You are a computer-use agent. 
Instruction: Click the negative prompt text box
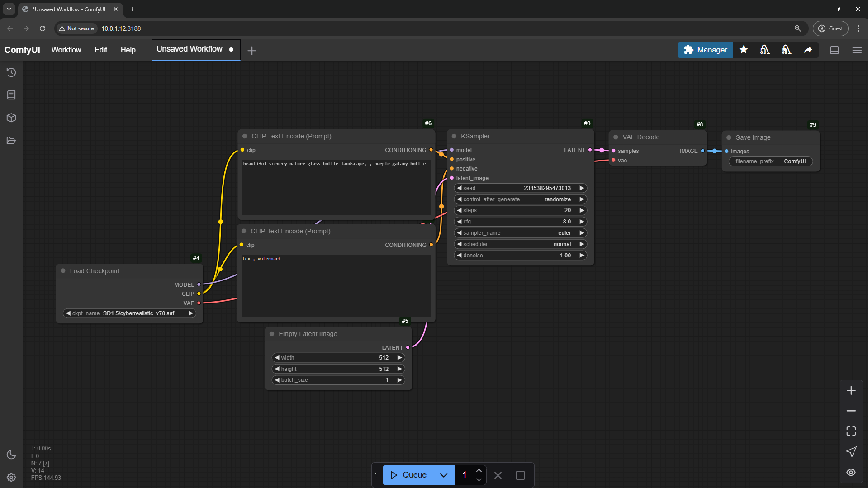point(336,285)
